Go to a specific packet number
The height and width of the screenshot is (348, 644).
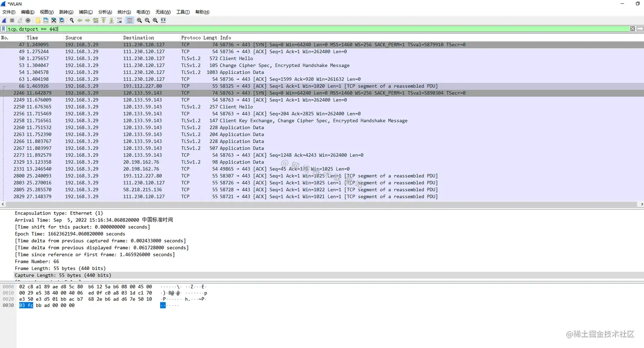point(95,20)
